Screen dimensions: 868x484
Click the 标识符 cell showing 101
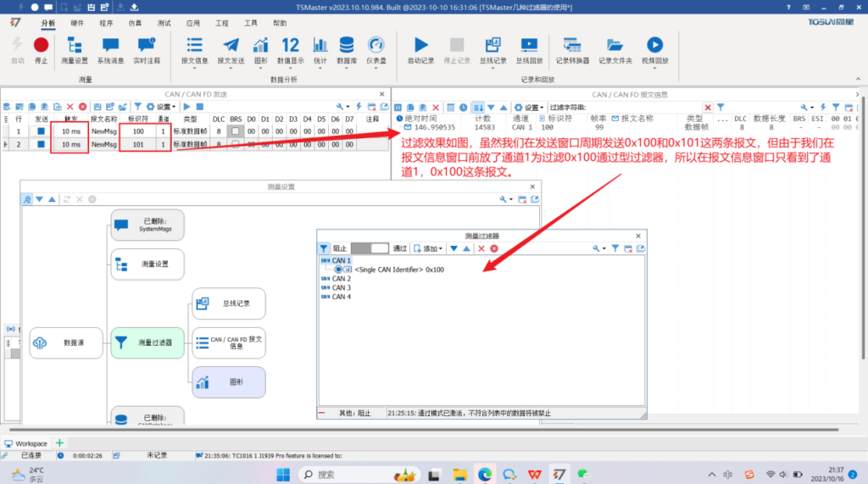click(137, 144)
